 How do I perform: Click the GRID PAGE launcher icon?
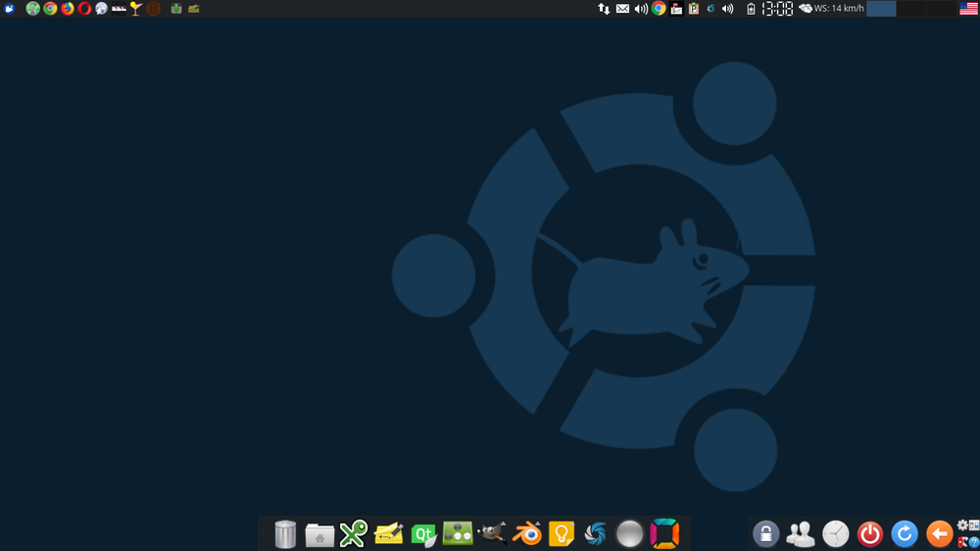[x=119, y=9]
